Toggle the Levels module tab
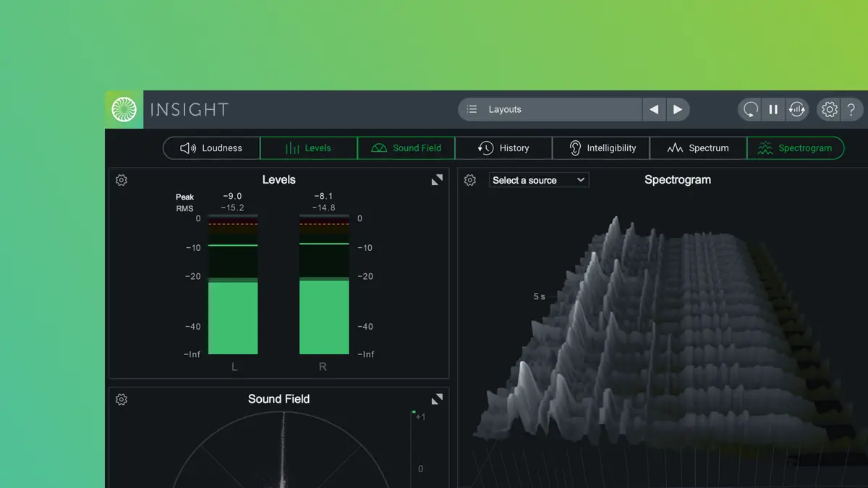 click(309, 147)
